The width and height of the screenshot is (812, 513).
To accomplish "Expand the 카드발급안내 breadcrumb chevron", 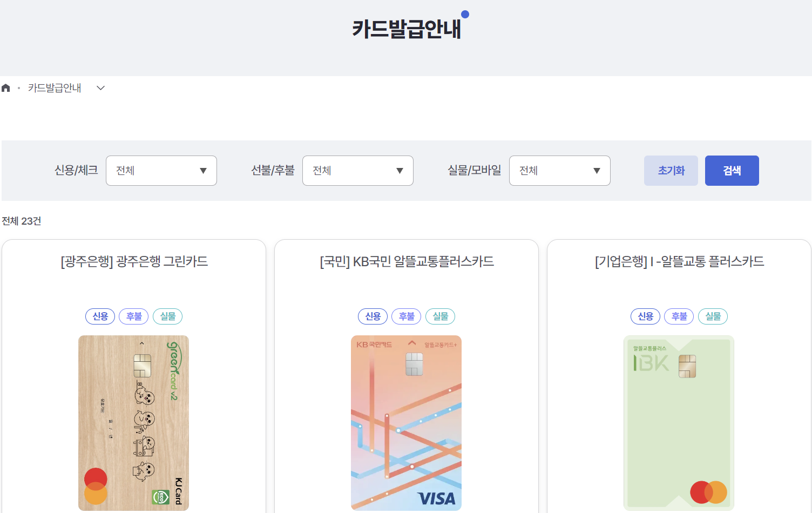I will 100,88.
